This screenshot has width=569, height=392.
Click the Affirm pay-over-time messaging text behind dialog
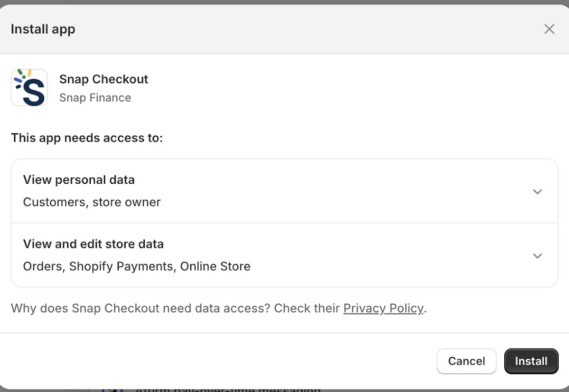(228, 390)
